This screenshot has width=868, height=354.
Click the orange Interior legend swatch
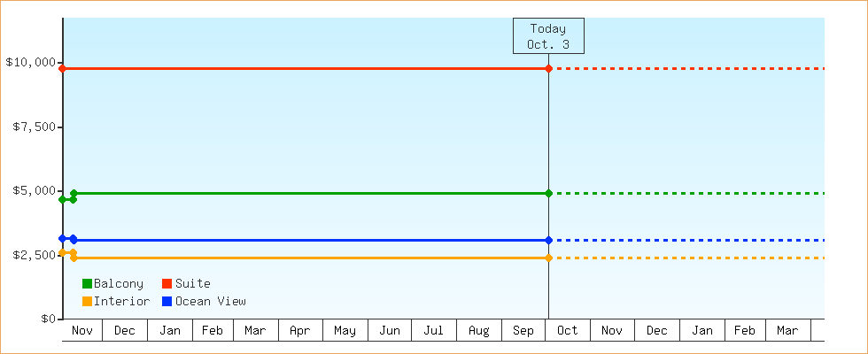tap(87, 302)
